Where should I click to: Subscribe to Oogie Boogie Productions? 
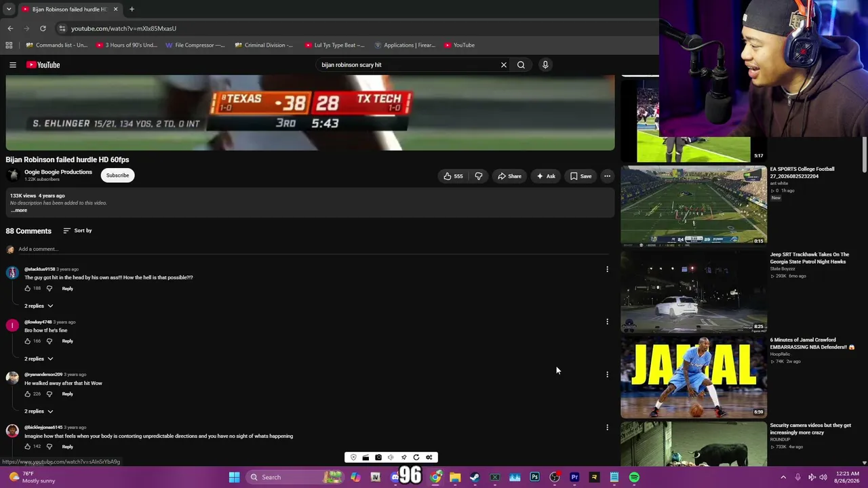117,176
